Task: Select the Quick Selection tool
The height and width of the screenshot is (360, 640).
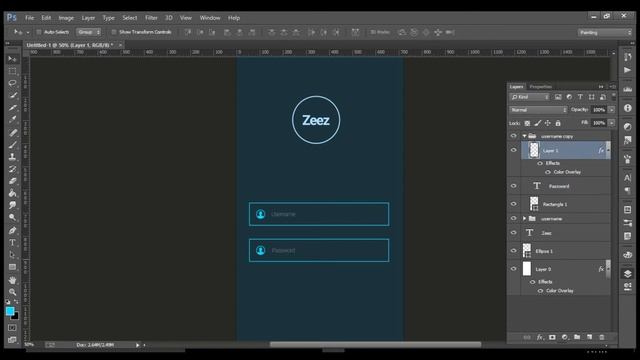Action: [12, 96]
